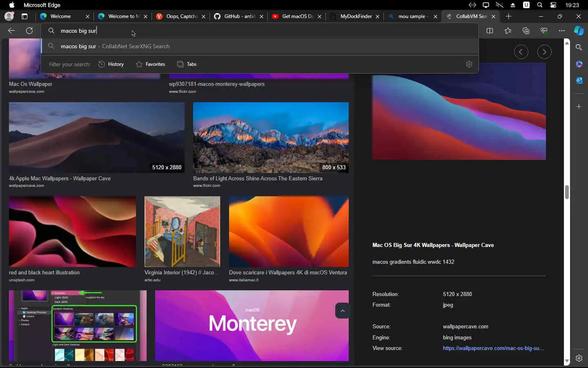Image resolution: width=588 pixels, height=368 pixels.
Task: Close the MyDockFinder tab
Action: tap(377, 16)
